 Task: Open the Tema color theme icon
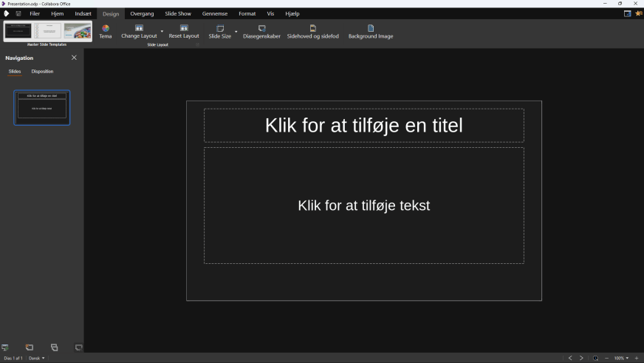106,29
